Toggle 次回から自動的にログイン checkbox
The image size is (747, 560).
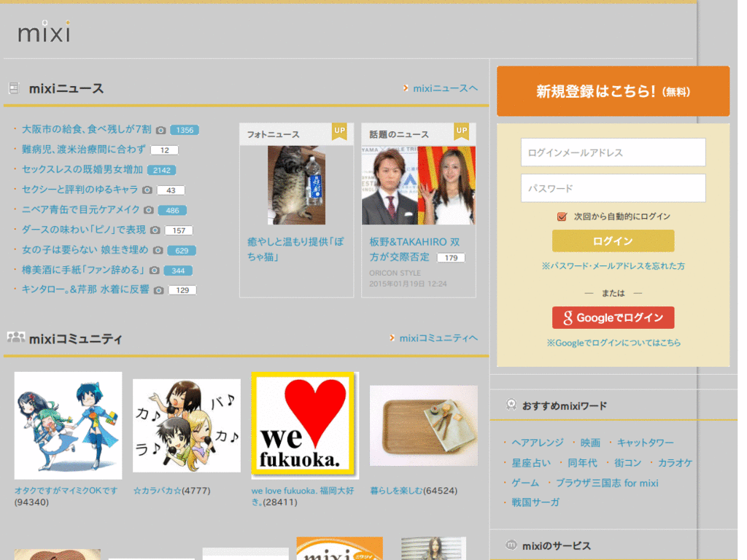click(x=562, y=217)
